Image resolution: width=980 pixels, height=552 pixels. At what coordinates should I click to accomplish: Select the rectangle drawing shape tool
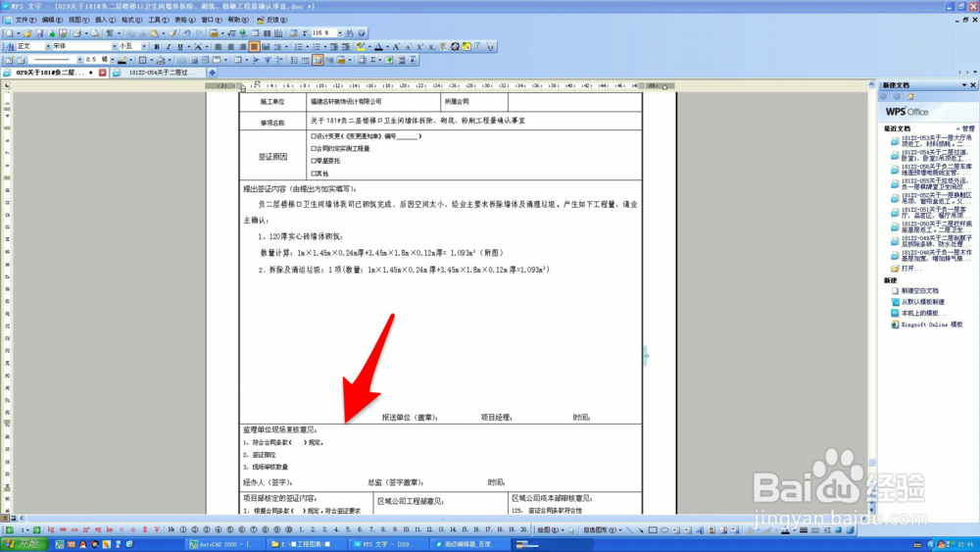653,530
